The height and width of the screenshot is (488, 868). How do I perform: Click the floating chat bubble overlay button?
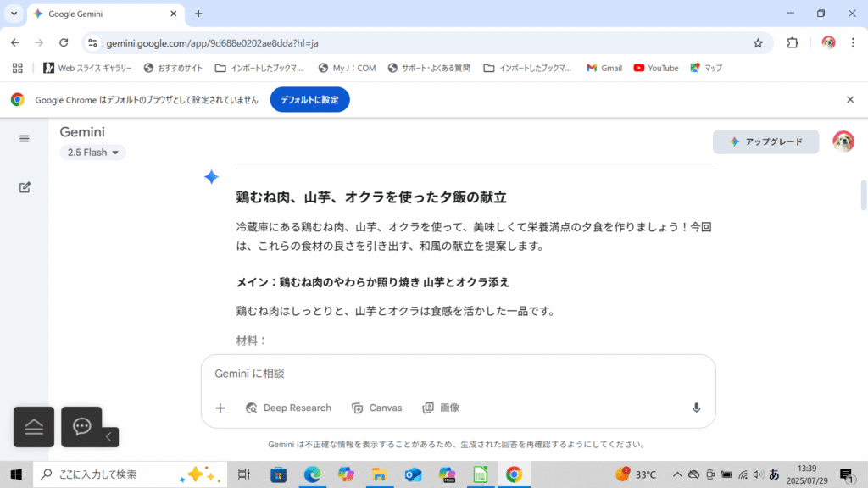pos(81,427)
